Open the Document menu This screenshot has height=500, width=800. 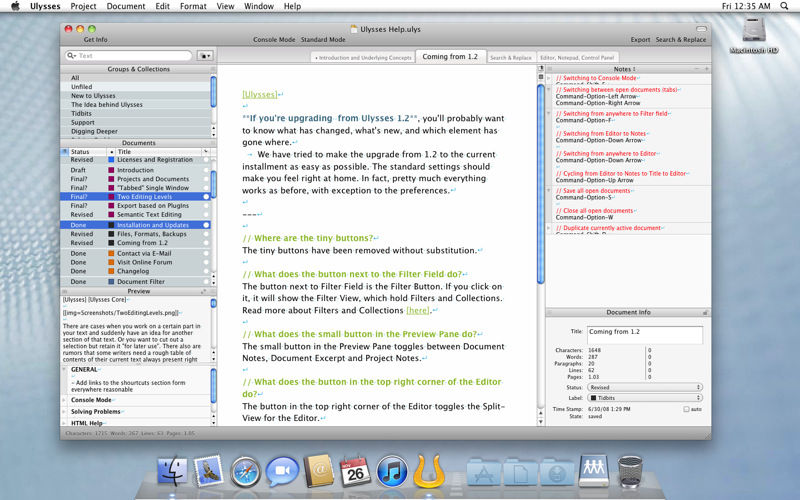click(x=126, y=6)
